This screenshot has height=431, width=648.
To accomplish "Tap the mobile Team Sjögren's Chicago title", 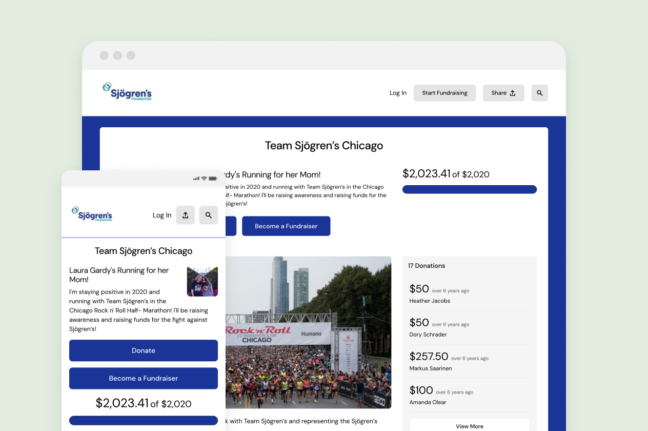I will click(x=143, y=251).
